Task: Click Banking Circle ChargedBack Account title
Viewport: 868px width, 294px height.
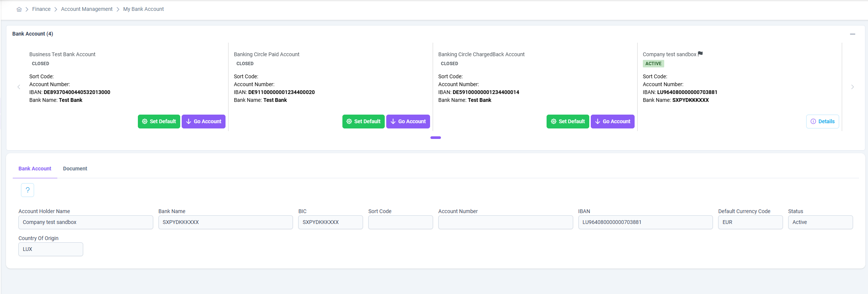Action: click(481, 54)
